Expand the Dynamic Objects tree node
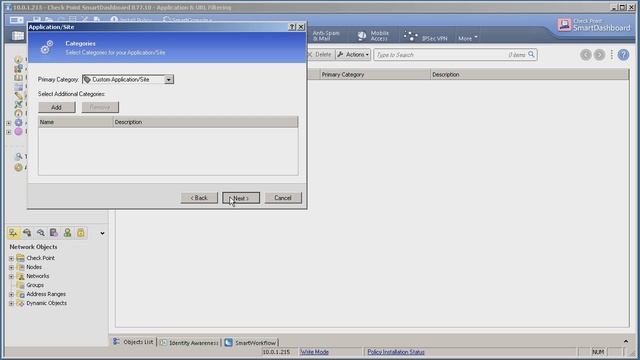Screen dimensions: 640x360 click(11, 303)
